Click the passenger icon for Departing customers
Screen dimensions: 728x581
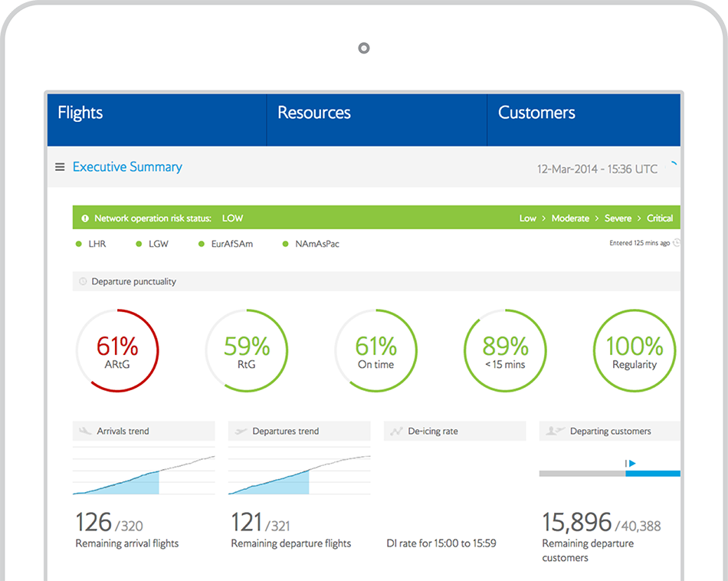click(x=555, y=432)
